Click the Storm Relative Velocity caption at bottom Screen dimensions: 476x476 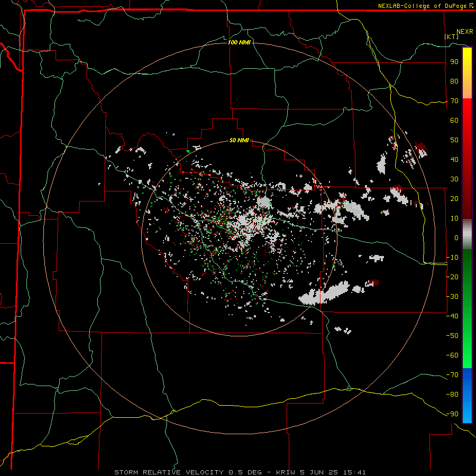(240, 472)
